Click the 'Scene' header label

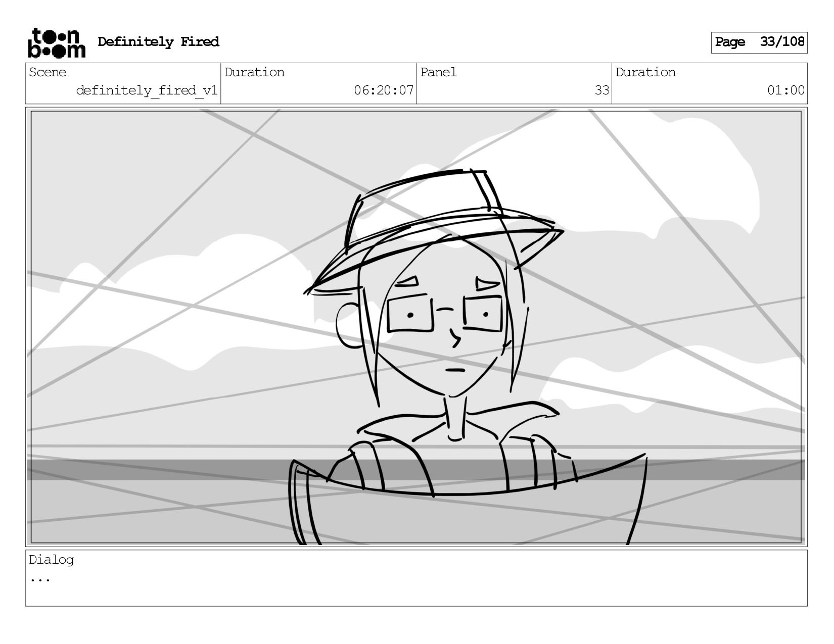coord(48,72)
